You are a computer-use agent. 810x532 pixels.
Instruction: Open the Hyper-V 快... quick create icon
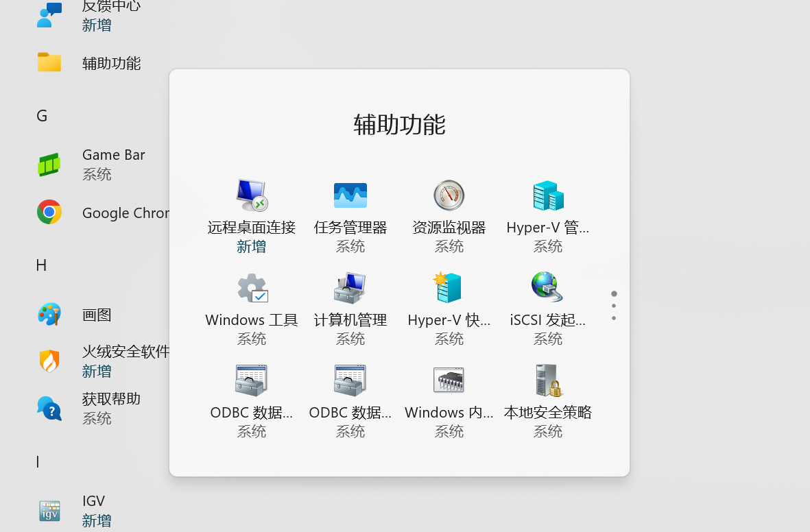pyautogui.click(x=447, y=287)
